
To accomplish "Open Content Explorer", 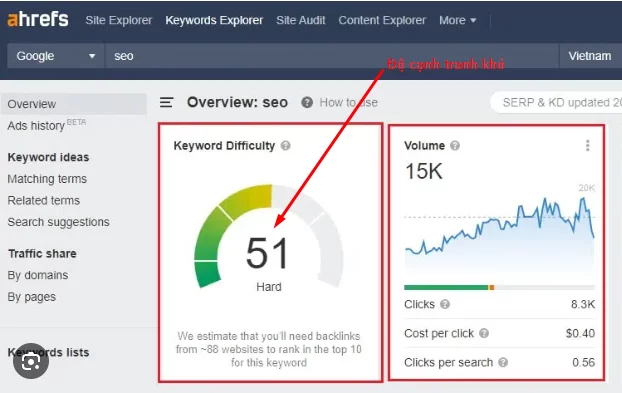I will (x=382, y=20).
